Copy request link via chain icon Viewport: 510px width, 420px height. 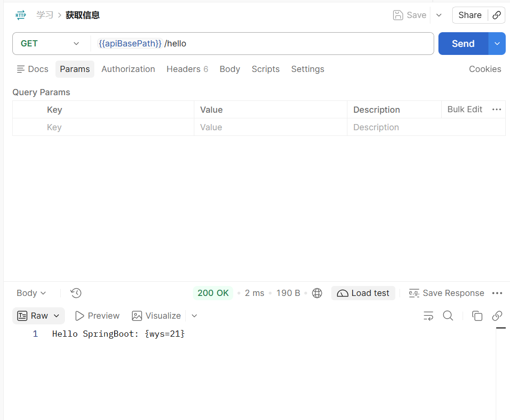pyautogui.click(x=497, y=15)
